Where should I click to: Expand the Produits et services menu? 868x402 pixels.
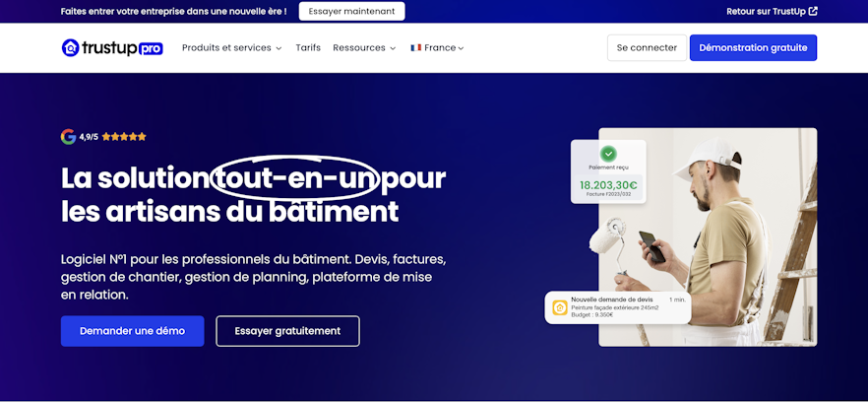click(232, 47)
